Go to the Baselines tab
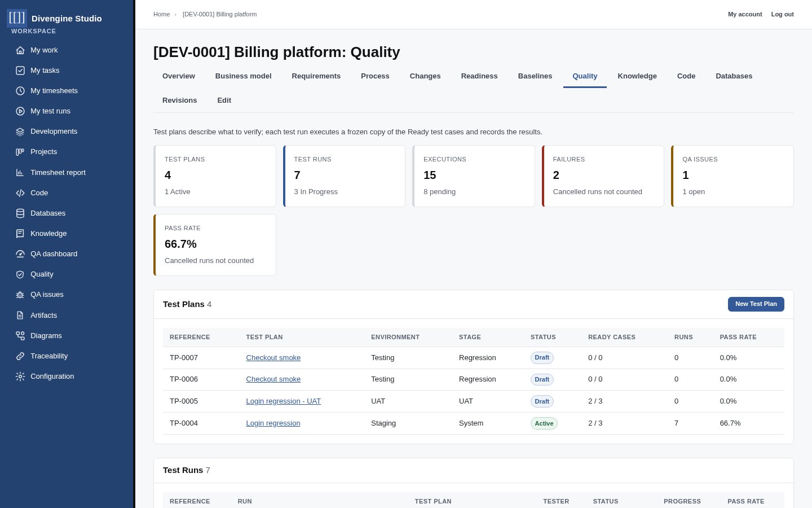The width and height of the screenshot is (812, 508). pyautogui.click(x=535, y=76)
